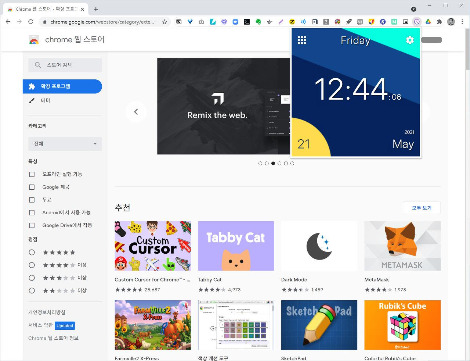Screen dimensions: 470x361
Task: Open the Custom Cursor extension card
Action: tap(153, 257)
